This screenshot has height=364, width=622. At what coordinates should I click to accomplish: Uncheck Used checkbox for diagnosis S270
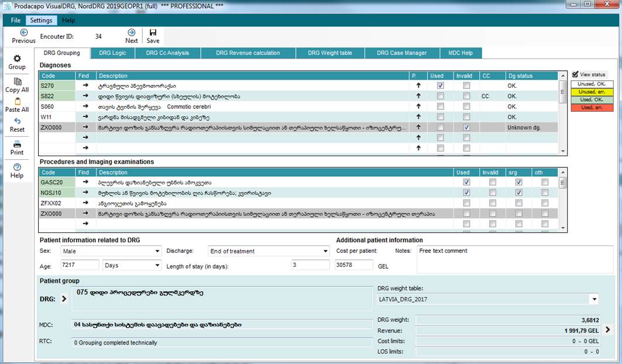(x=440, y=85)
